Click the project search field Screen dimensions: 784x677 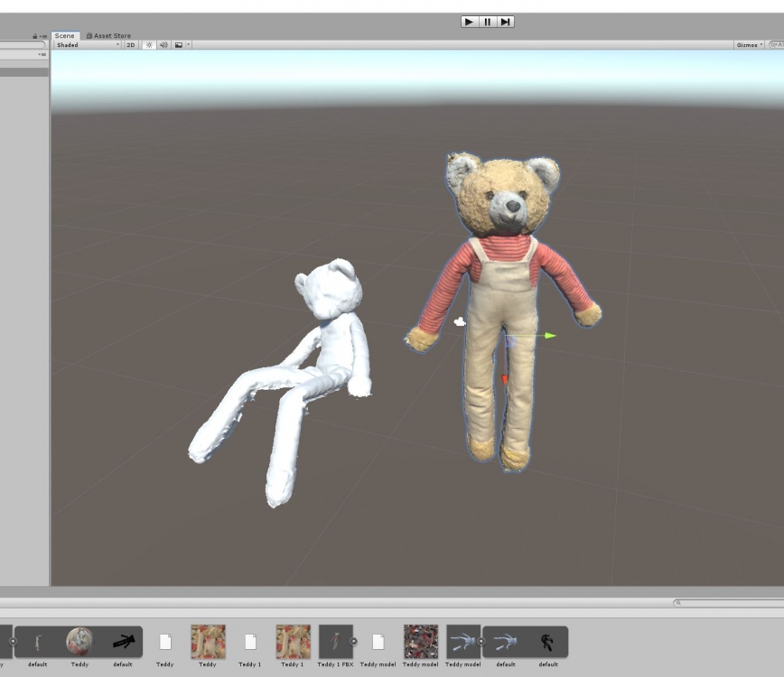click(x=732, y=603)
